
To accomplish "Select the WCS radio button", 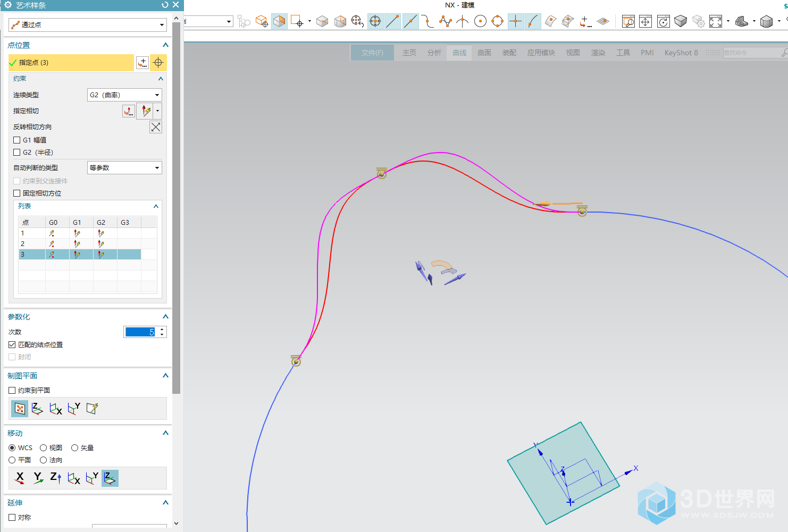I will 12,448.
